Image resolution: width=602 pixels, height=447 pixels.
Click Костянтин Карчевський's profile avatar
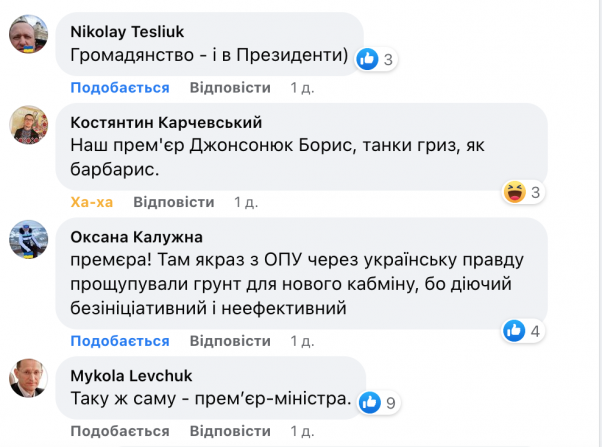26,127
